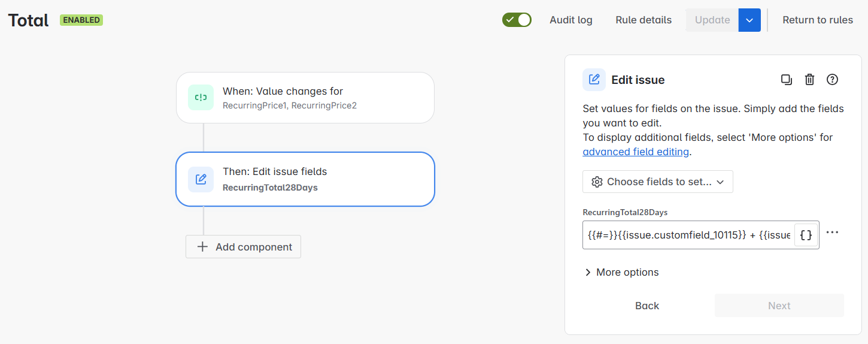Open the three-dot field options menu
Image resolution: width=868 pixels, height=344 pixels.
point(832,233)
